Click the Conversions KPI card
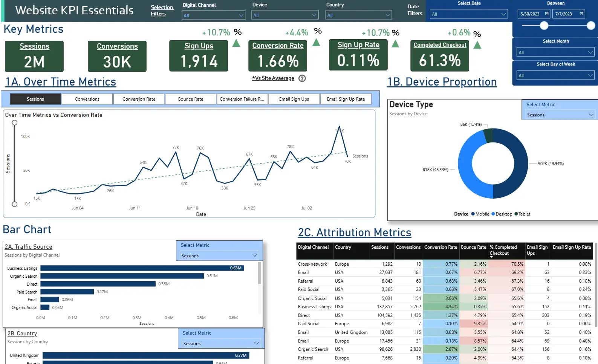Viewport: 598px width, 364px height. (117, 56)
